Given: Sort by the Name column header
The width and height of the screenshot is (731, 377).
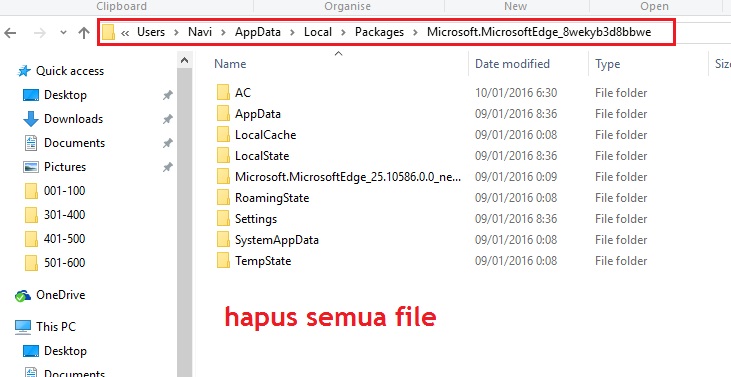Looking at the screenshot, I should coord(230,64).
